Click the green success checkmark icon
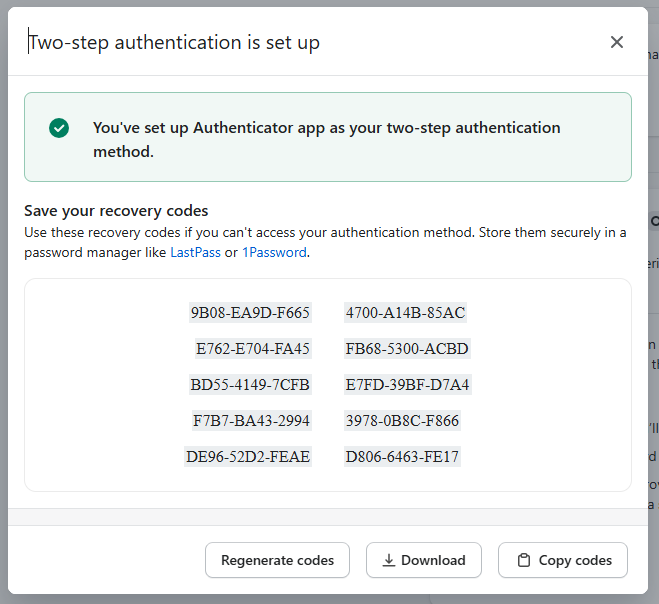Viewport: 659px width, 604px height. tap(59, 128)
